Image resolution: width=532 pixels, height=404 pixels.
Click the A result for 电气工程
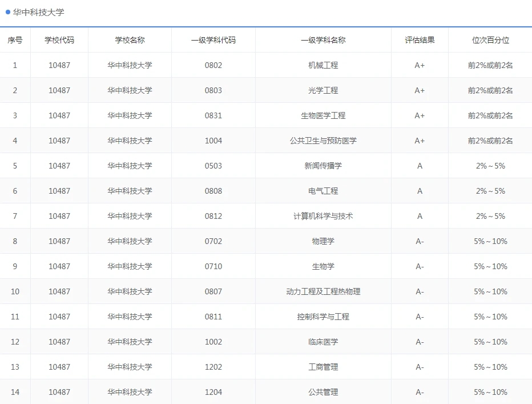420,191
